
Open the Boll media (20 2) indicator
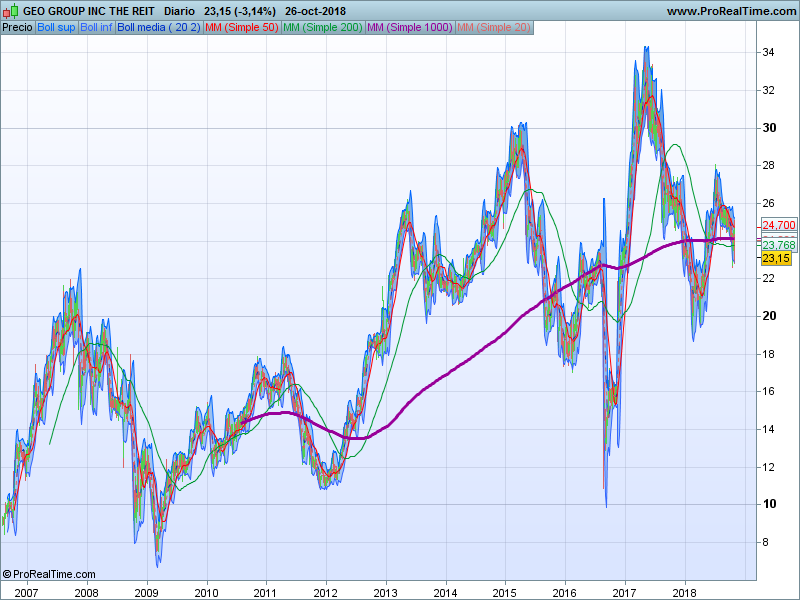(159, 28)
